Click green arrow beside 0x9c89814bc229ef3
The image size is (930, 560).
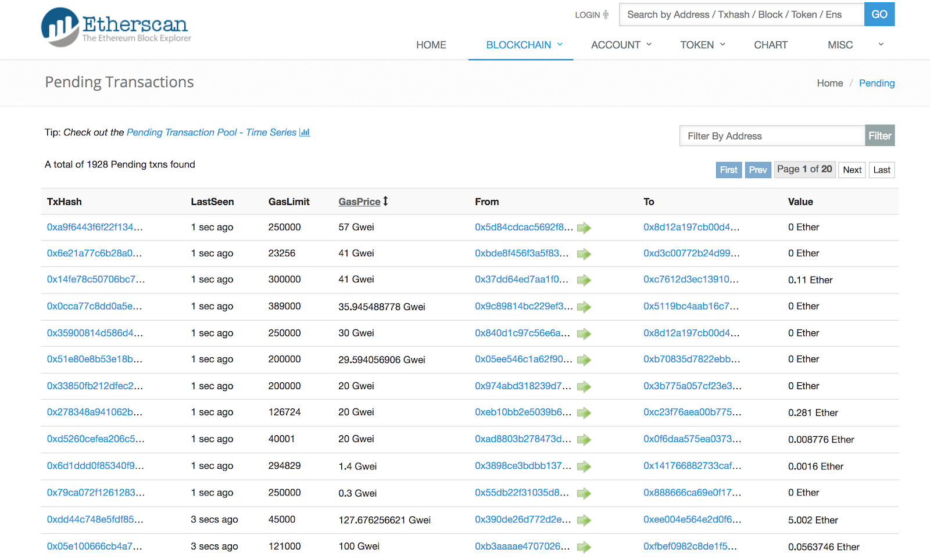[584, 307]
